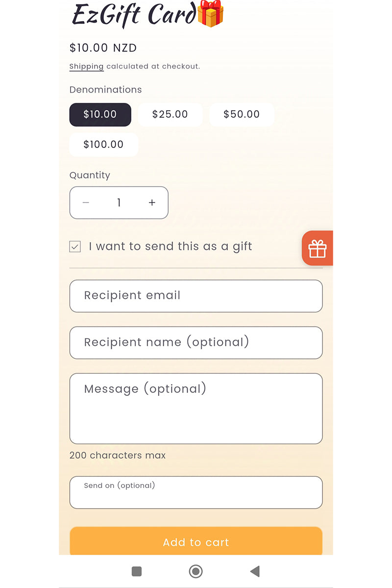Click the EzGift Card title text
Screen dimensions: 392x588
(x=134, y=14)
